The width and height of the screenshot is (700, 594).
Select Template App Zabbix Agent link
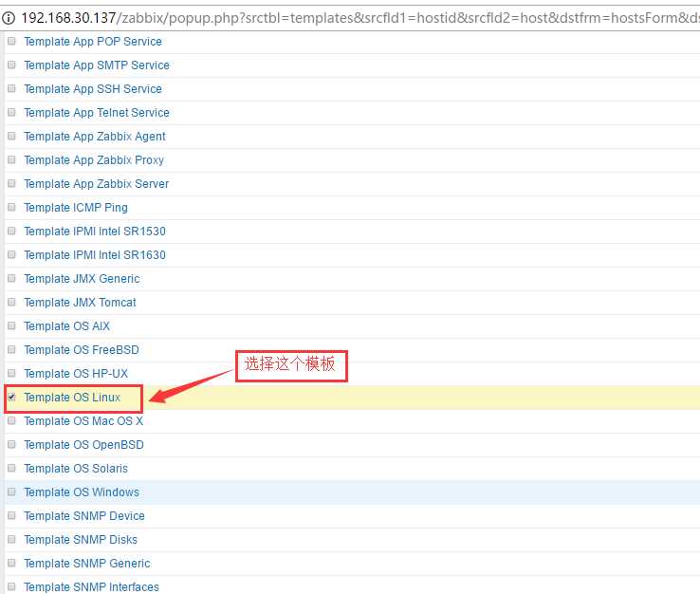(x=95, y=137)
